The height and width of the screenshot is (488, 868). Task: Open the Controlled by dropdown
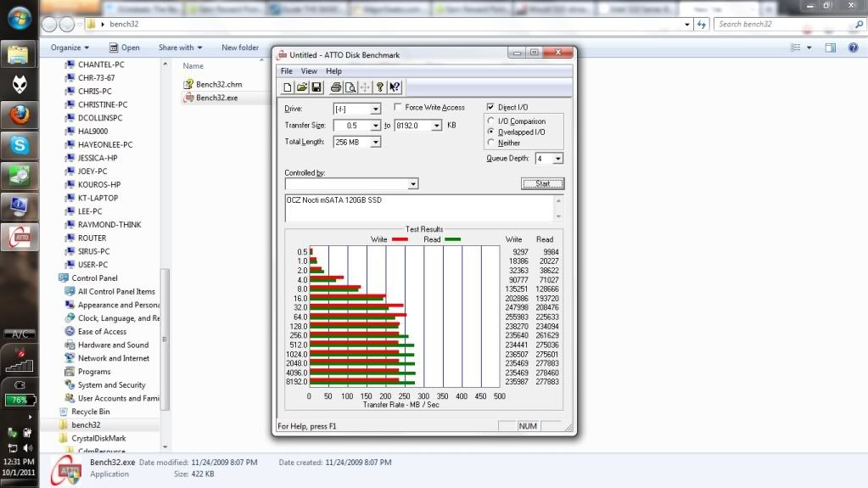click(413, 184)
